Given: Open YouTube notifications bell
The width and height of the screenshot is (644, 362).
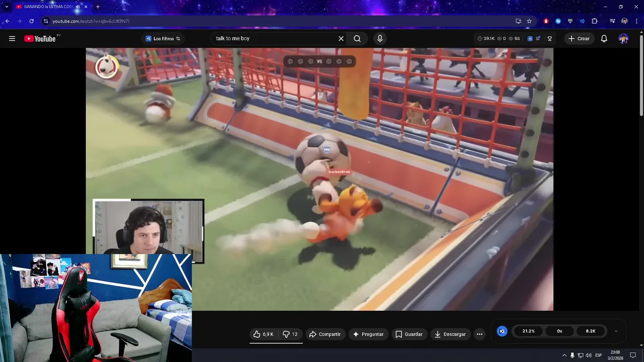Looking at the screenshot, I should pyautogui.click(x=604, y=39).
